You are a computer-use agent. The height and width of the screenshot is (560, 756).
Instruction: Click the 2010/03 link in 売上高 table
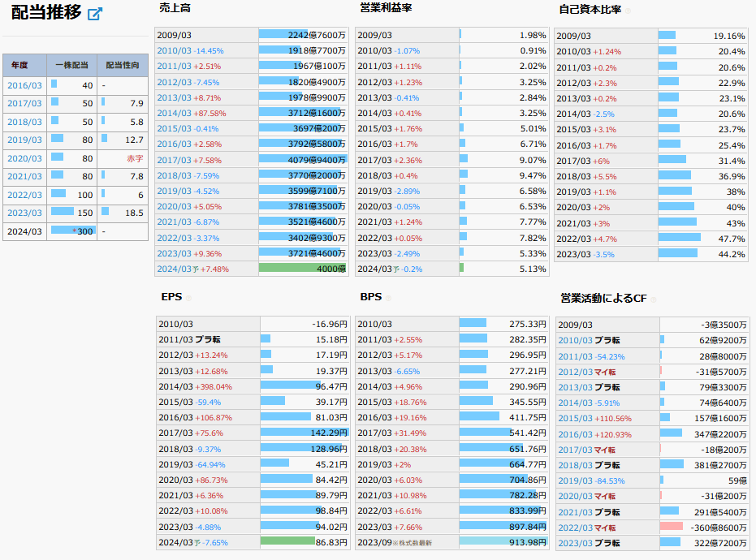(174, 51)
